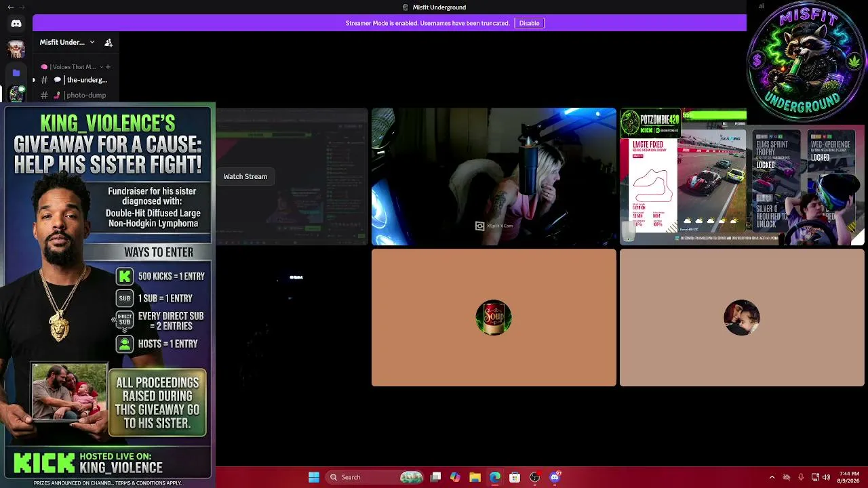868x488 pixels.
Task: Open Discord direct messages home icon
Action: [x=16, y=24]
